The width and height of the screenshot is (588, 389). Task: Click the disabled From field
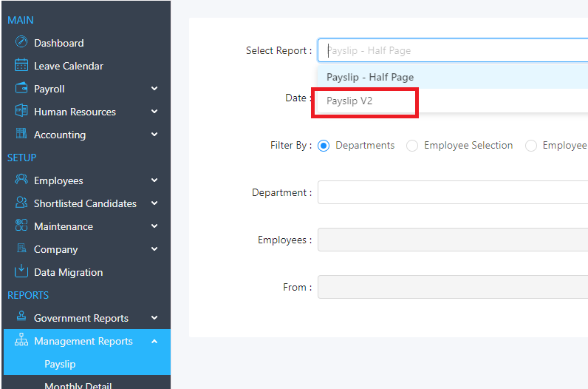[453, 287]
